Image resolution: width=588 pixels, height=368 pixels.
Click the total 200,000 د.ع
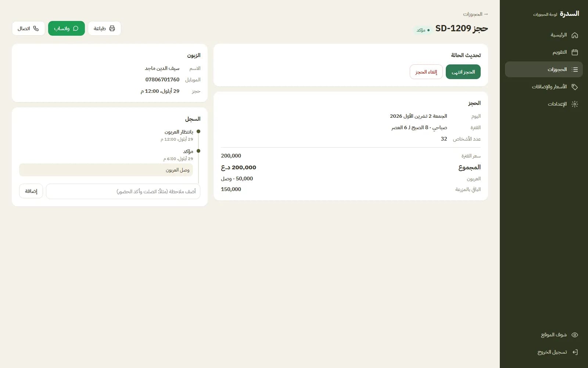click(x=239, y=167)
